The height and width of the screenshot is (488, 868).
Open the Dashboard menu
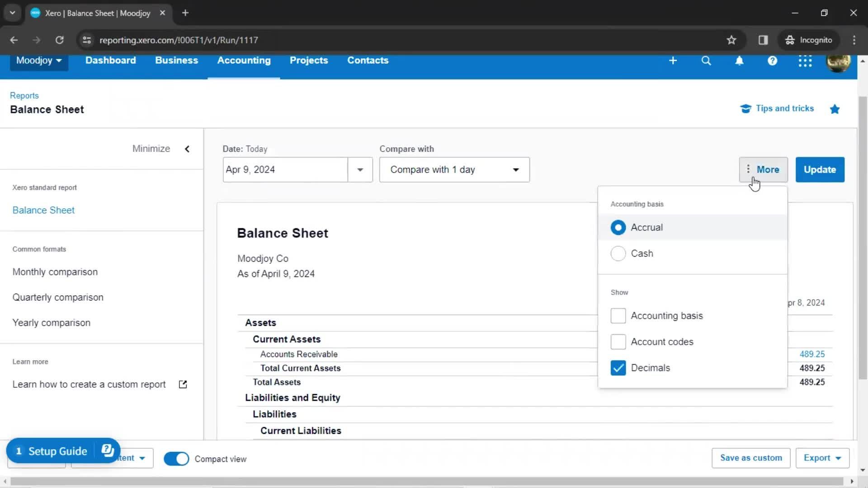(x=110, y=60)
